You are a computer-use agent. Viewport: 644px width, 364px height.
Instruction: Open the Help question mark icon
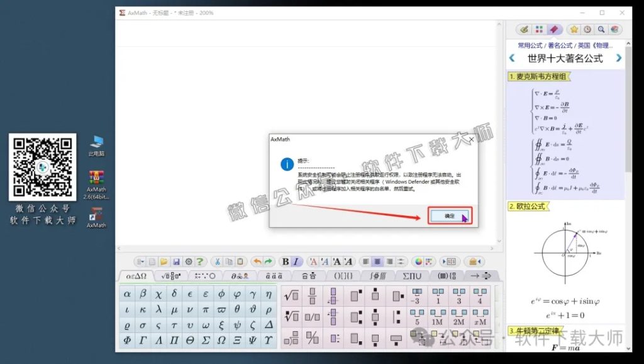[201, 261]
